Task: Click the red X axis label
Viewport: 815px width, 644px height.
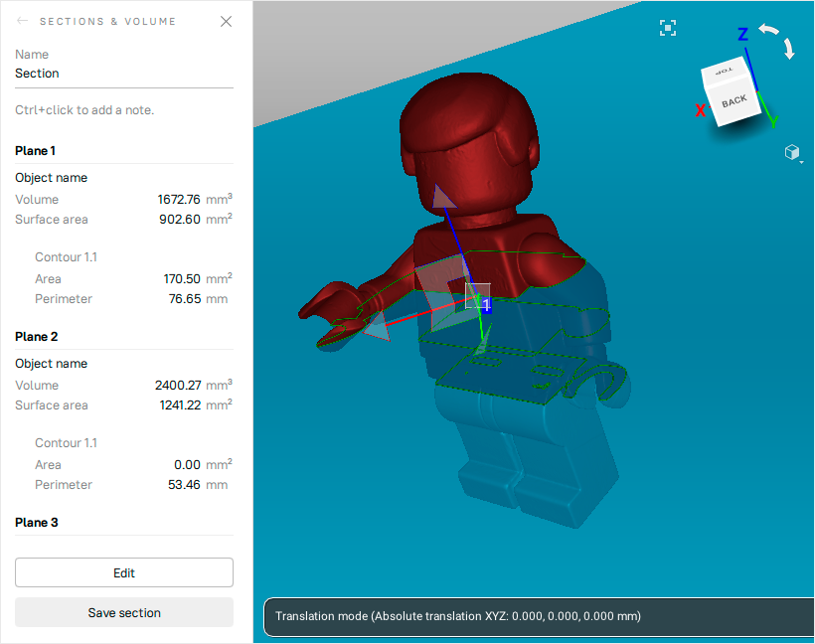Action: [700, 110]
